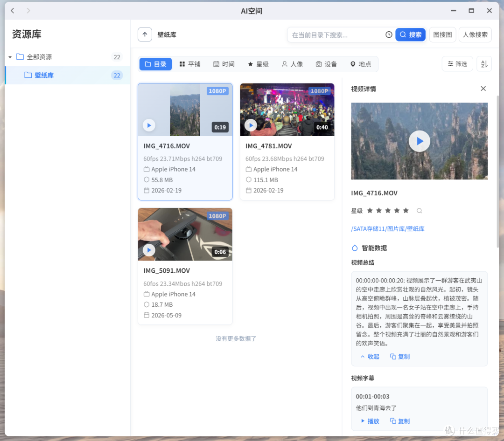Screen dimensions: 504x441
Task: Open the IMG_5091.MOV thumbnail
Action: (185, 234)
